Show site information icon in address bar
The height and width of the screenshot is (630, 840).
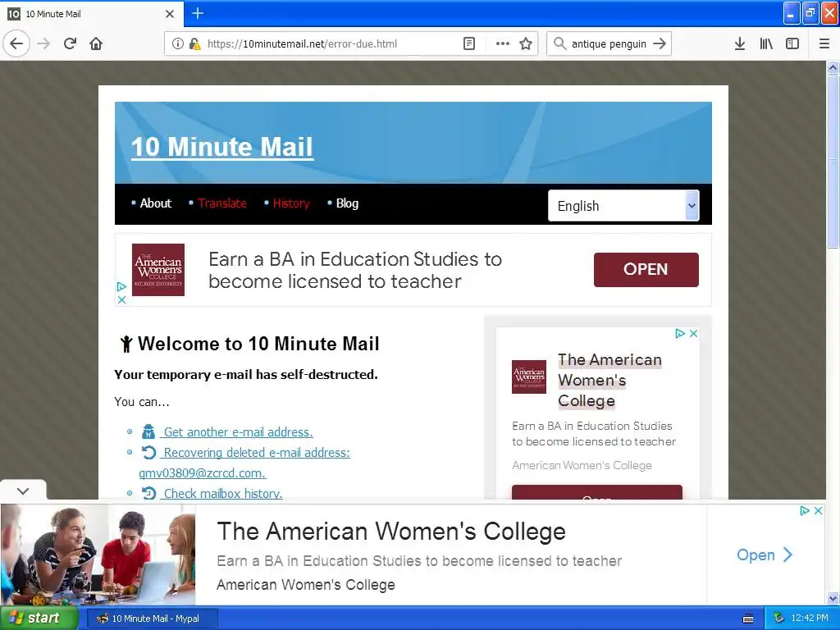coord(177,44)
